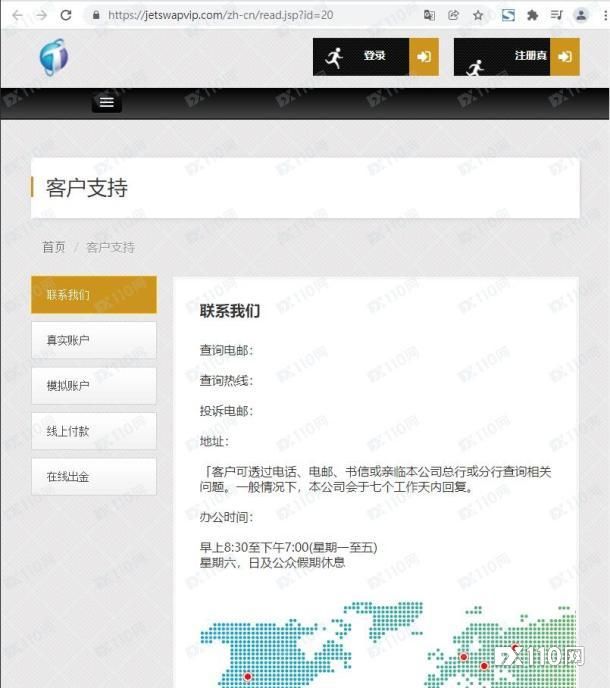Select the 真实账户 sidebar item
The height and width of the screenshot is (688, 610).
click(x=94, y=340)
